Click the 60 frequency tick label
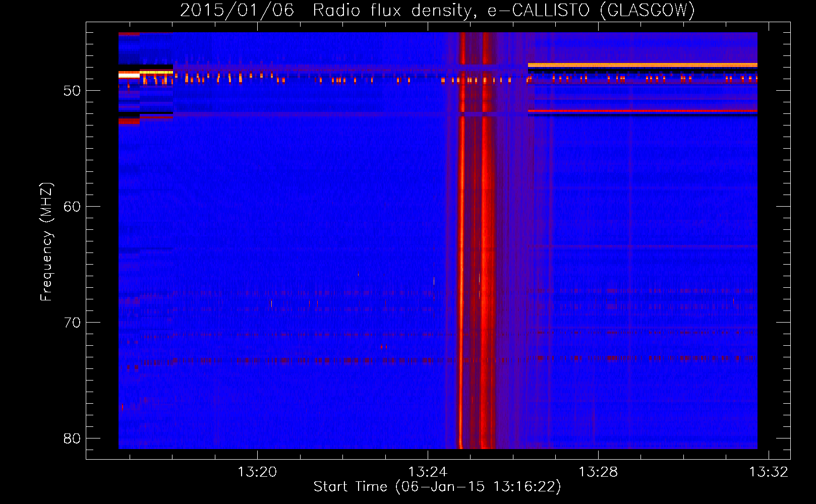The width and height of the screenshot is (816, 504). point(72,207)
